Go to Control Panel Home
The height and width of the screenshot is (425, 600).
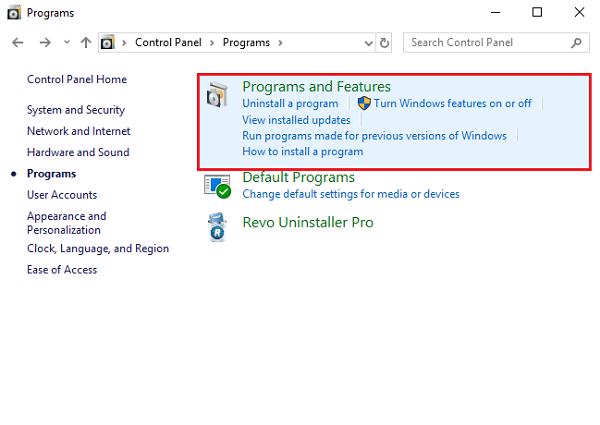tap(77, 79)
